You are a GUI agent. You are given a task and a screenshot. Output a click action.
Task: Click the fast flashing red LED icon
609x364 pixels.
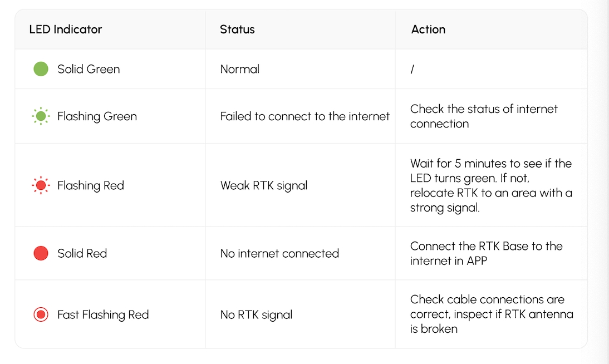pos(41,314)
